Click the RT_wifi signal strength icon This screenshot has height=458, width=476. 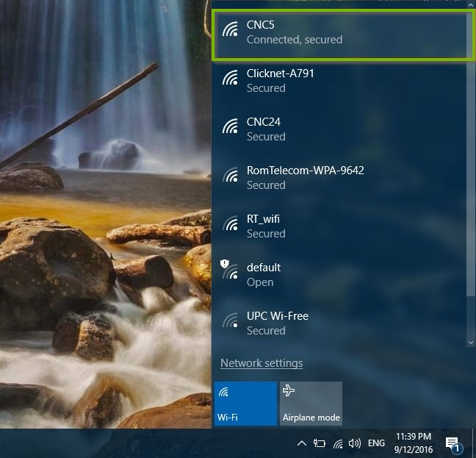pos(230,223)
